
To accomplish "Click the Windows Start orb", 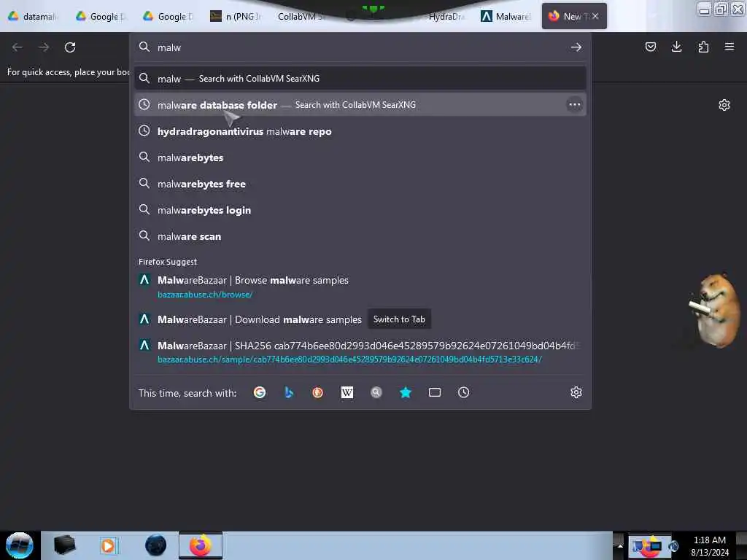I will (x=20, y=545).
